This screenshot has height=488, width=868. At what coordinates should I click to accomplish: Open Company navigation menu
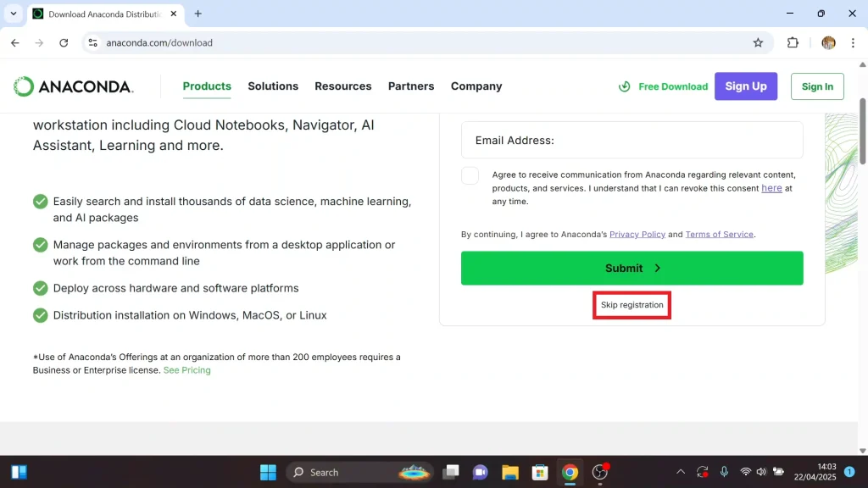tap(476, 86)
